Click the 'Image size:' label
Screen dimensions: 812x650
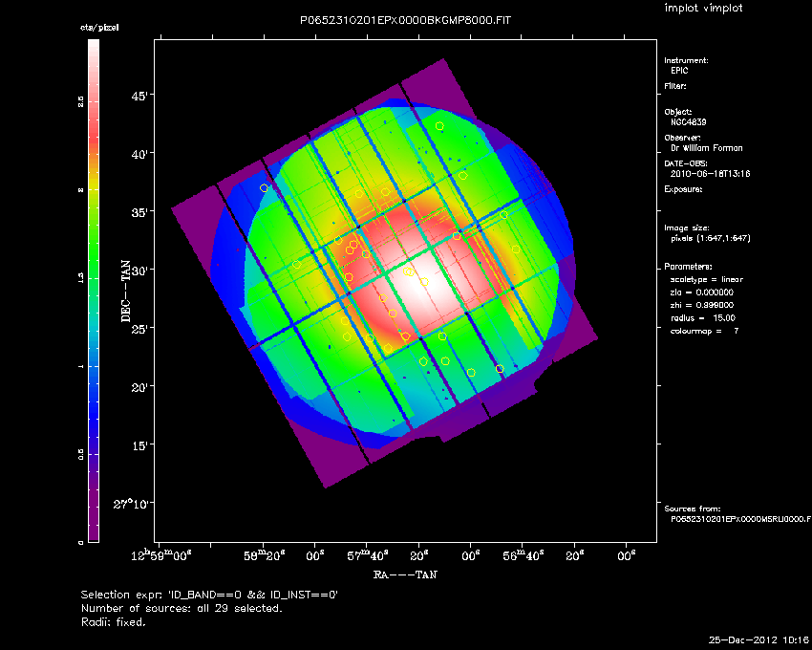(687, 228)
